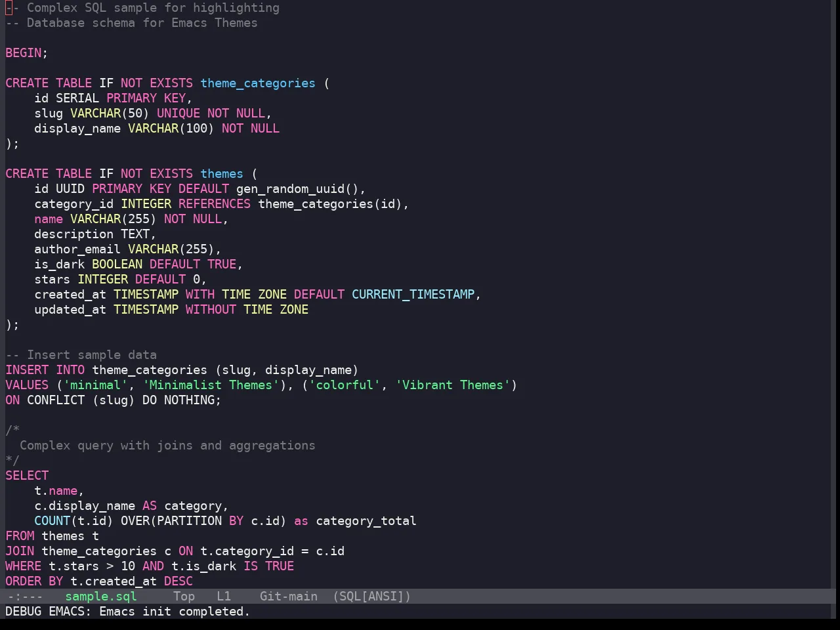Click the NOTHING keyword in ON CONFLICT line
Screen dimensions: 840x630
click(x=189, y=400)
